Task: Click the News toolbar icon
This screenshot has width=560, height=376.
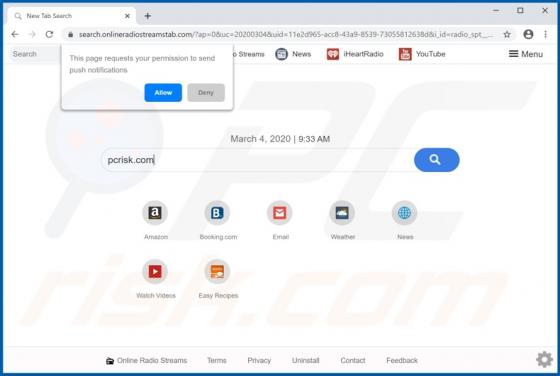Action: (281, 54)
